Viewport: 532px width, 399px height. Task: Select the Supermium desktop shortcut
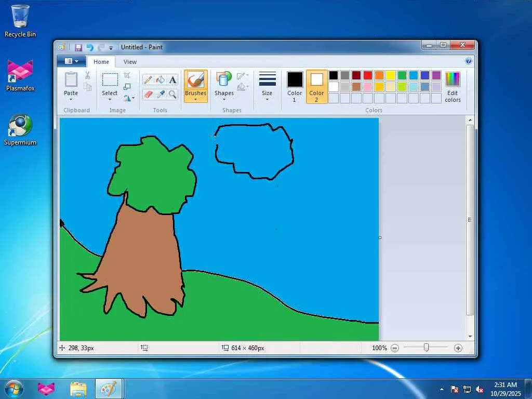click(x=20, y=129)
